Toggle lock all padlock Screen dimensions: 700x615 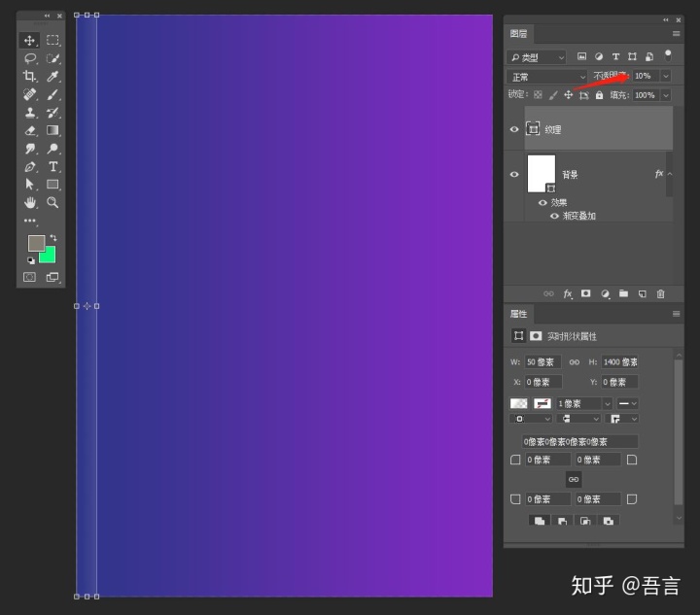click(599, 95)
